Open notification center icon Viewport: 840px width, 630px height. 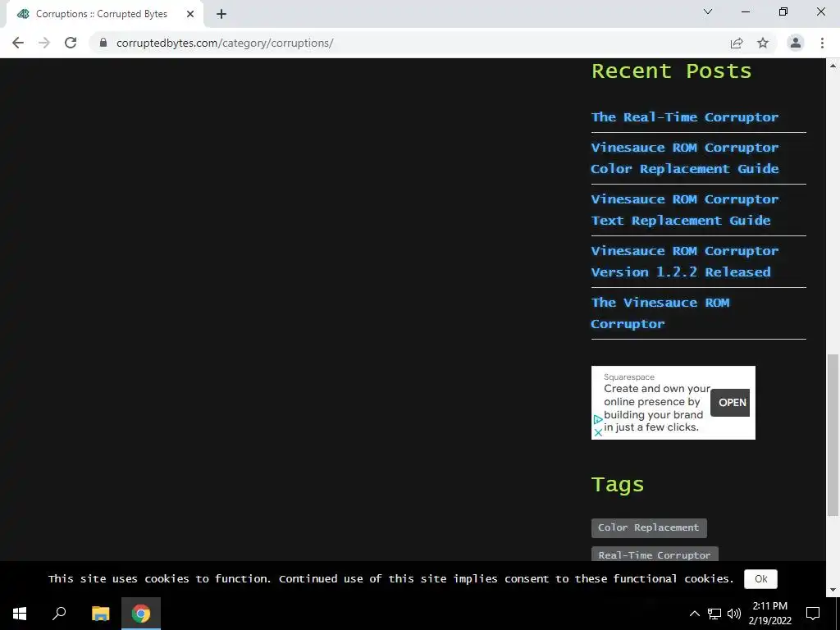click(813, 614)
